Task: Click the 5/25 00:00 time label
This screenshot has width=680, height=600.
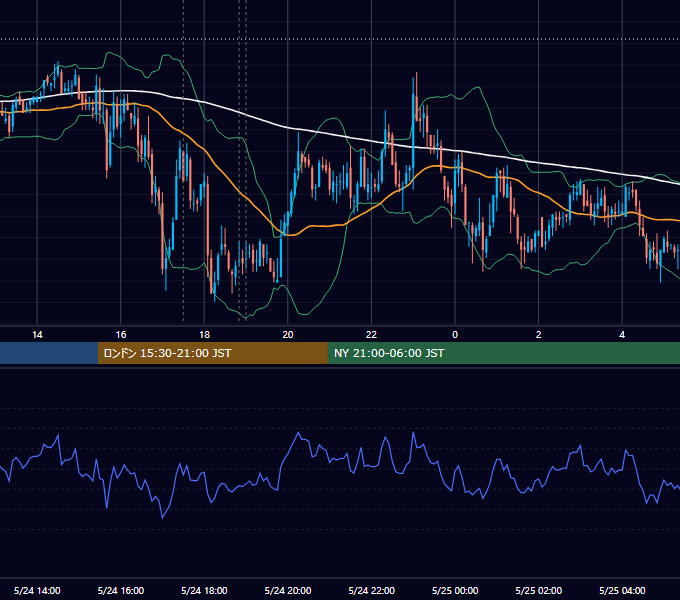Action: (455, 590)
